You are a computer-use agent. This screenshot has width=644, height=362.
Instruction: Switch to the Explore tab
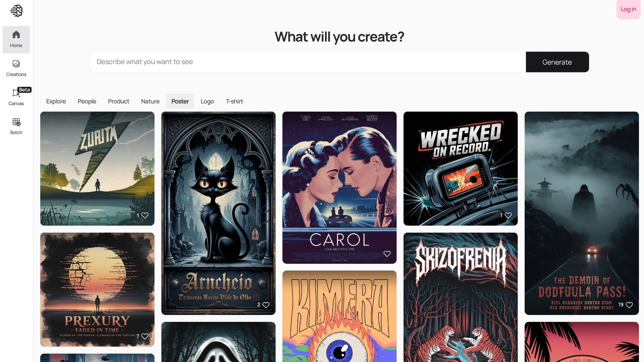click(56, 101)
